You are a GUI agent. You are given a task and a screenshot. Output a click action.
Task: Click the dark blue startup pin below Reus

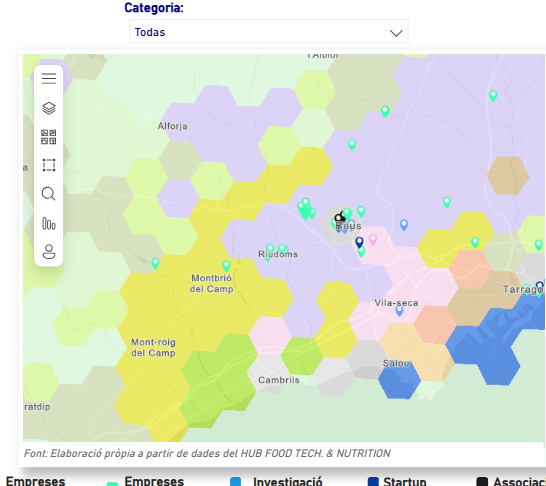[359, 242]
